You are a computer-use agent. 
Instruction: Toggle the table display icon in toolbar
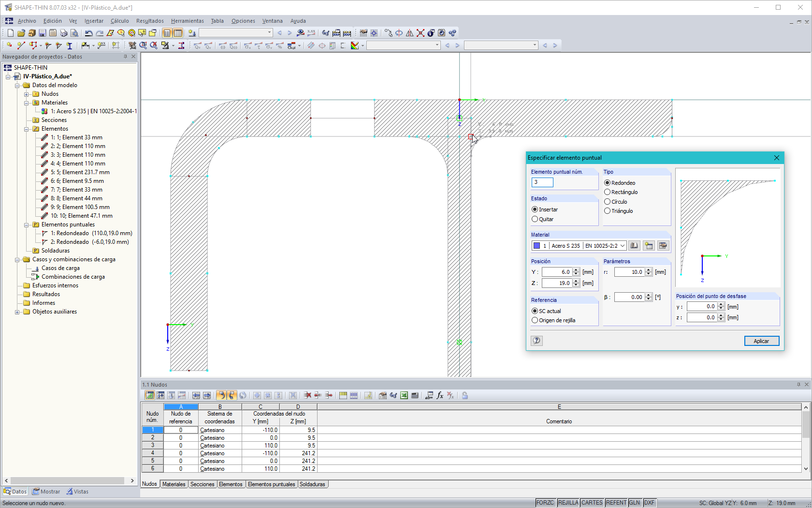tap(178, 33)
